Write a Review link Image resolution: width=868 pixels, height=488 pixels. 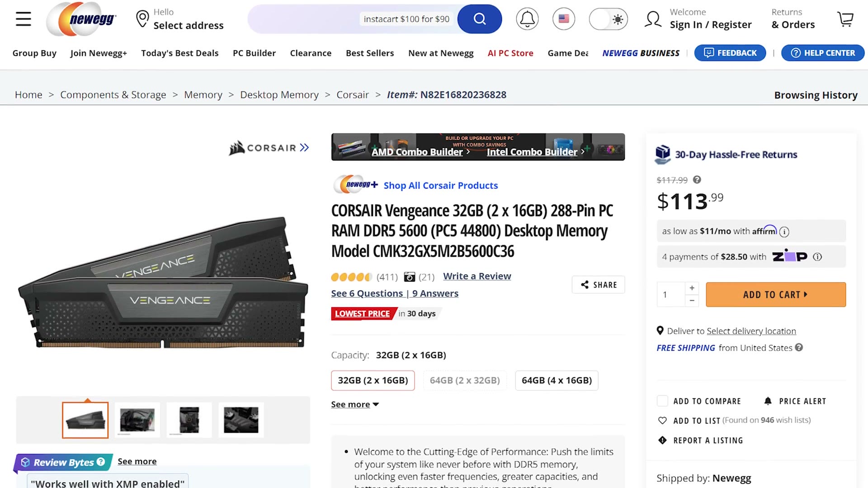tap(477, 276)
